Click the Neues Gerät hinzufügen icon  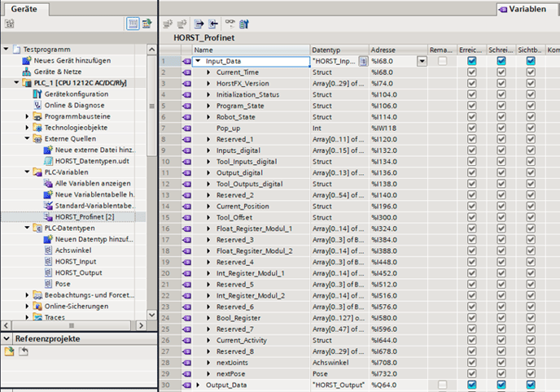(x=27, y=61)
